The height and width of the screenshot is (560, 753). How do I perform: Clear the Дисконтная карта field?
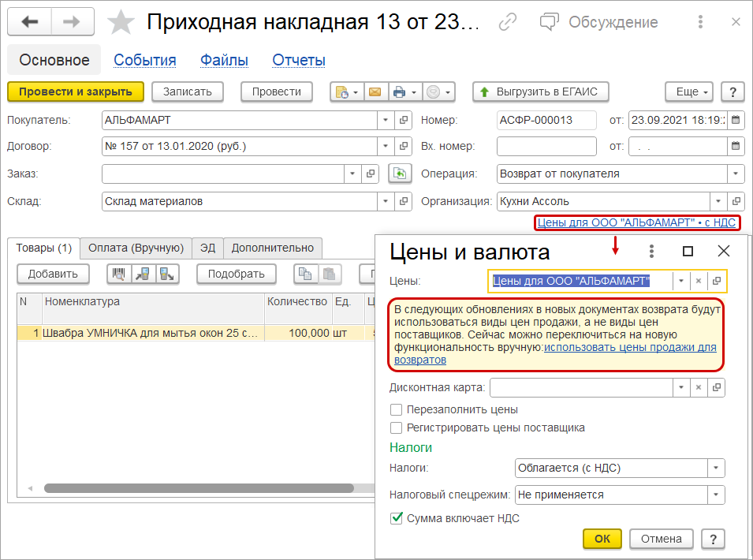click(699, 387)
